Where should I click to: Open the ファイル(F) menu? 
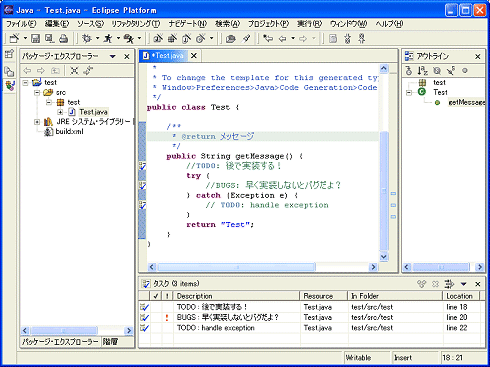click(21, 24)
